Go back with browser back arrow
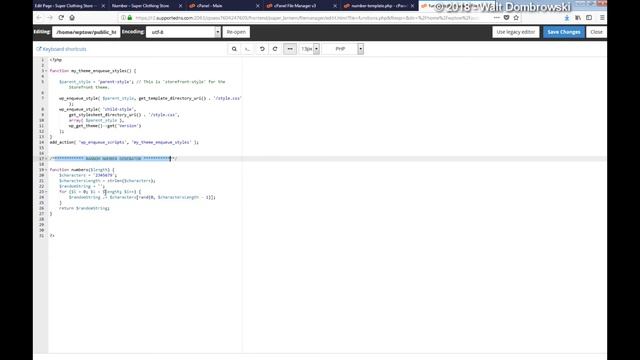 [39, 18]
